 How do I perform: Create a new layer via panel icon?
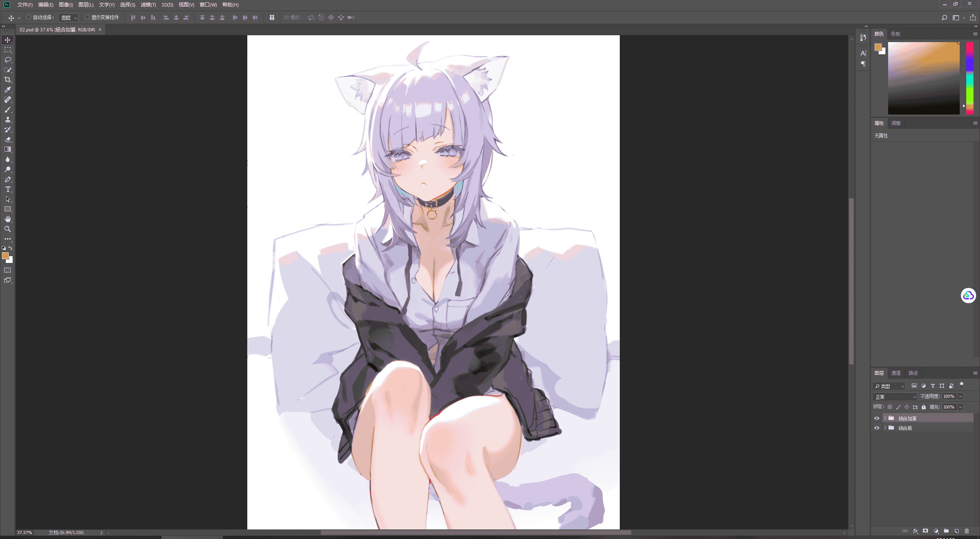pos(957,531)
